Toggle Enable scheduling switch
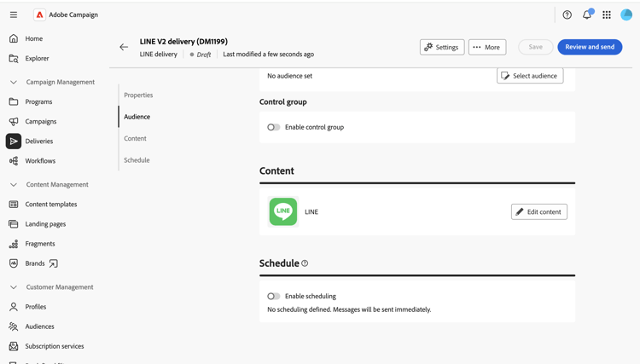Screen dimensions: 640x364 click(273, 296)
